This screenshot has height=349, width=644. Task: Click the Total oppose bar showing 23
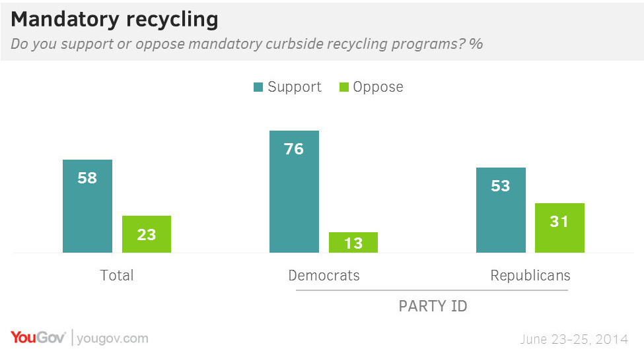(147, 234)
